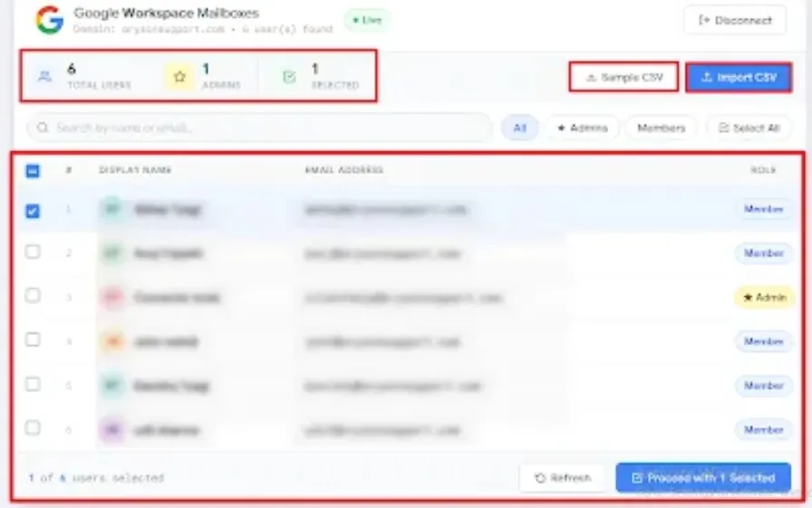The image size is (812, 508).
Task: Click the Member badge in row 5
Action: pos(764,386)
